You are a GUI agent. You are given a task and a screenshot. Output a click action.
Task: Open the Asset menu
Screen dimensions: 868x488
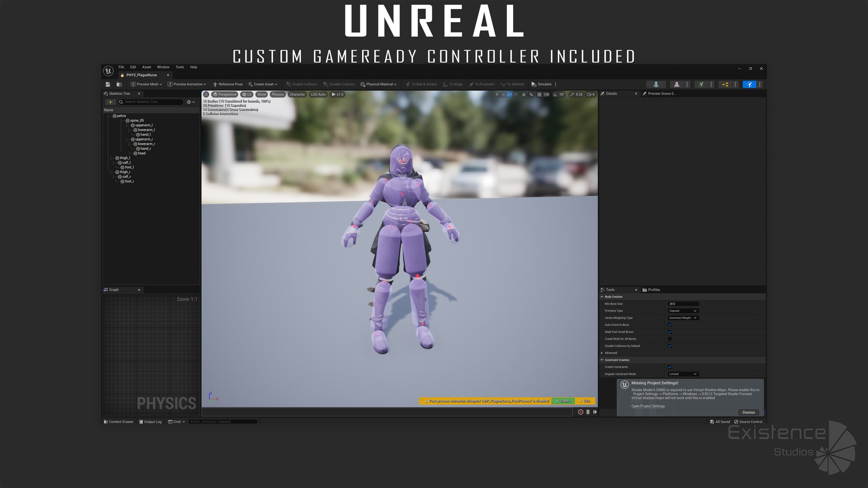coord(146,67)
